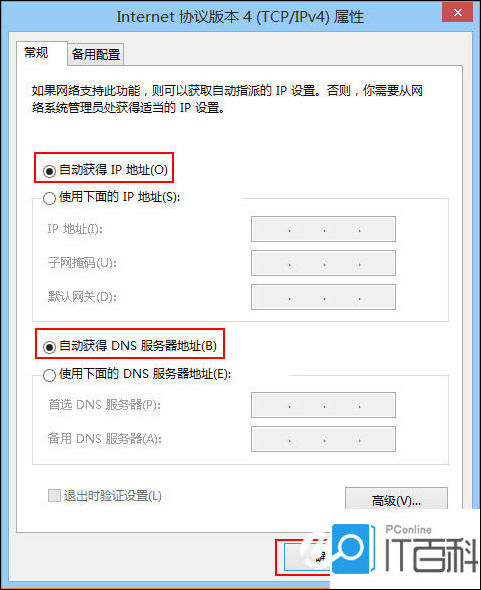Click the dialog title bar text
Image resolution: width=481 pixels, height=590 pixels.
(240, 17)
